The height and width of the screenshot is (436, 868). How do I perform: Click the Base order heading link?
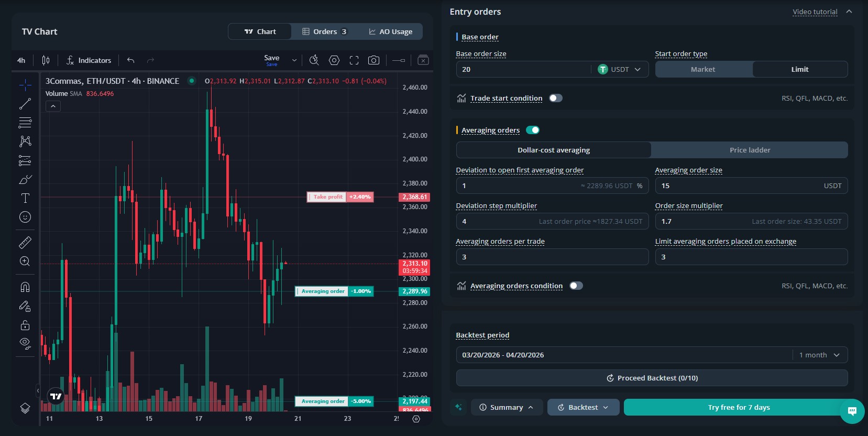pos(480,37)
